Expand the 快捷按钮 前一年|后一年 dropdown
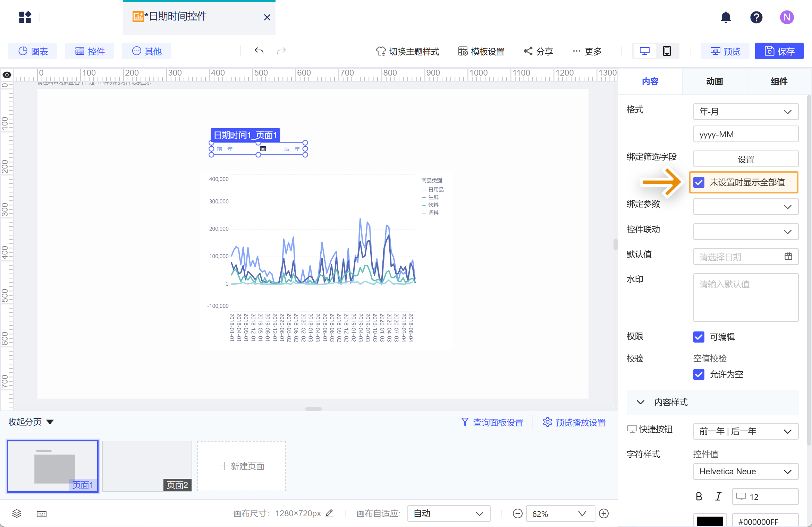 745,431
